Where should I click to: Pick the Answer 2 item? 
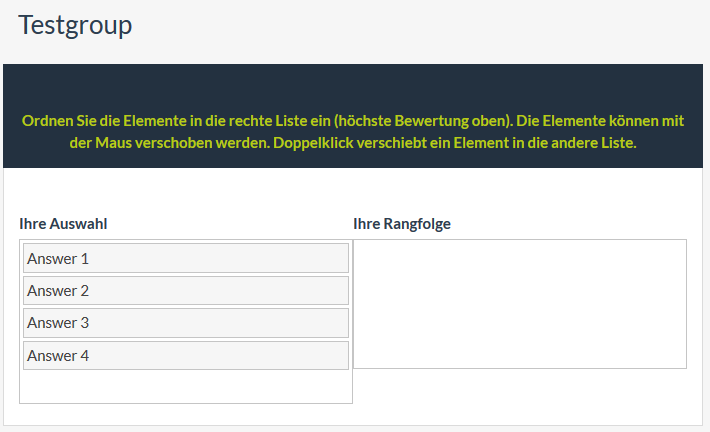point(185,290)
